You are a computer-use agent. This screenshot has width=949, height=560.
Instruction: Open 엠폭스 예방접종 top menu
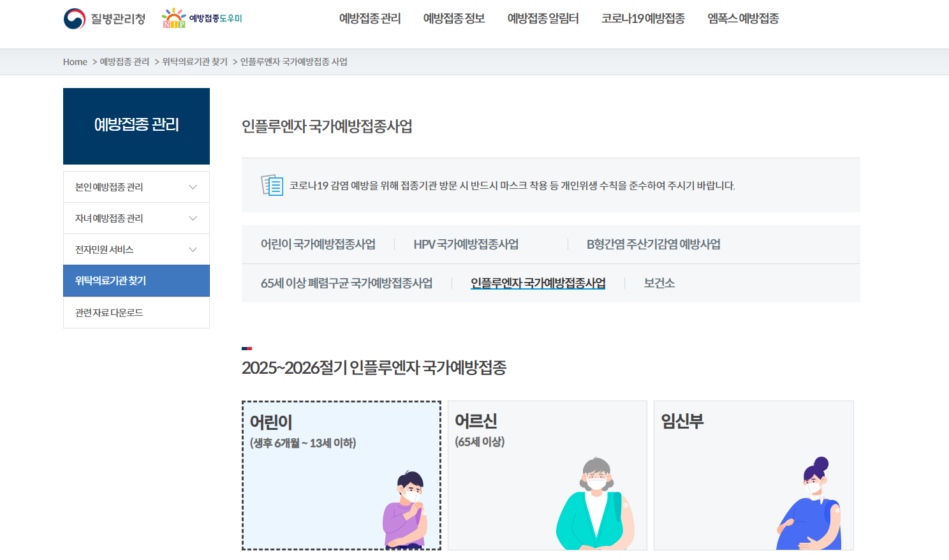(743, 18)
